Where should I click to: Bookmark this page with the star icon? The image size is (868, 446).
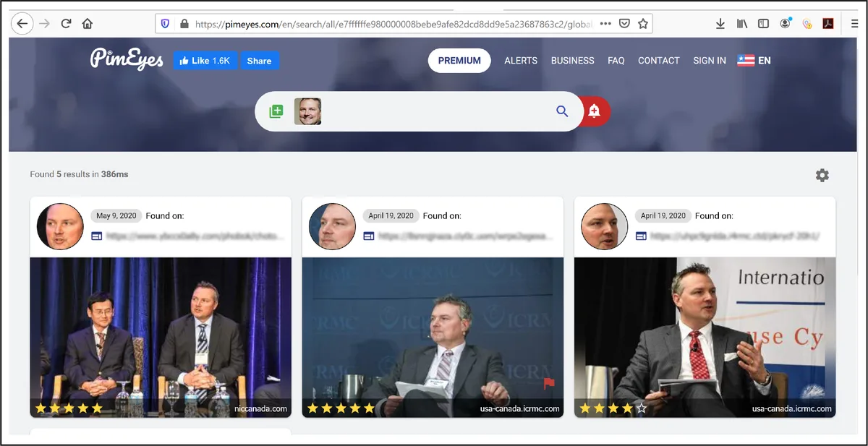tap(643, 24)
